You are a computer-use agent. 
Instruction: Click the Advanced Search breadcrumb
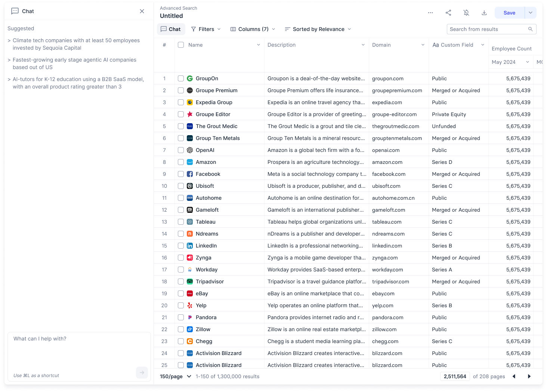(x=179, y=8)
